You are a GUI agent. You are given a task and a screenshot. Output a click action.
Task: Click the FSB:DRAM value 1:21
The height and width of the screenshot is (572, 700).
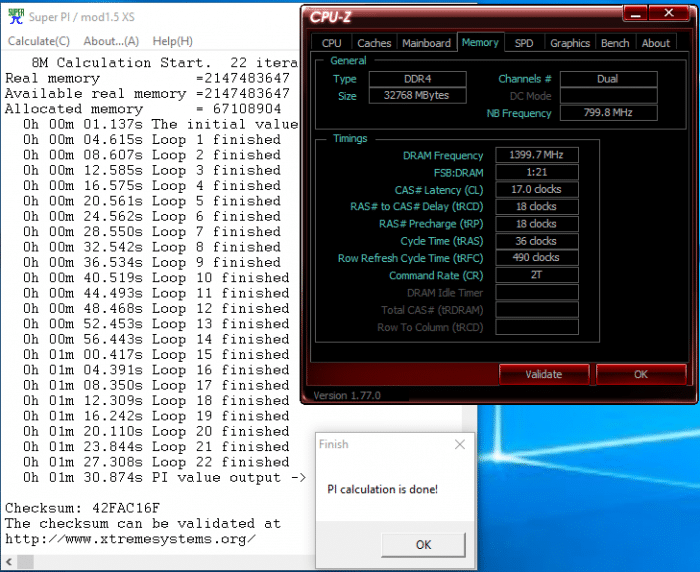click(x=537, y=172)
